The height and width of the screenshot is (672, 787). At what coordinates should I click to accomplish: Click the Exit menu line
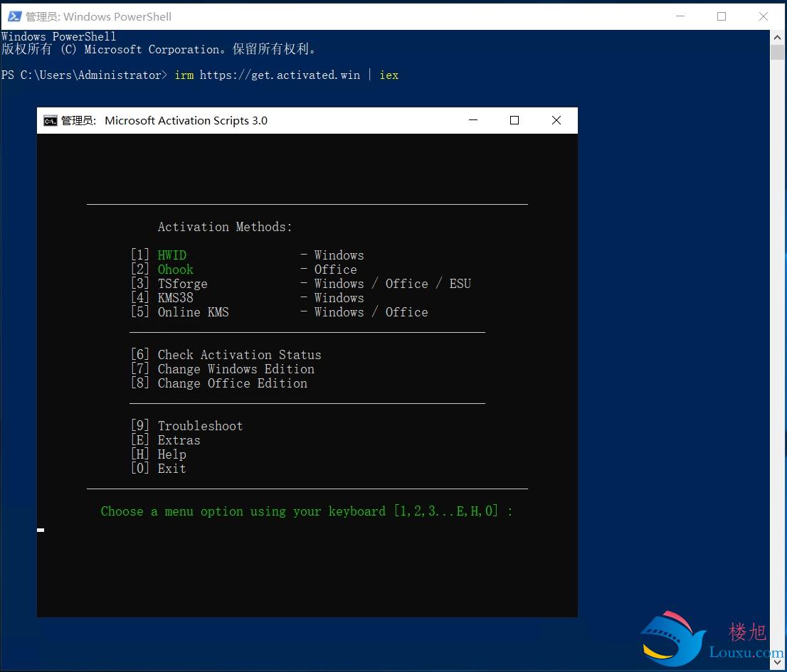point(159,469)
